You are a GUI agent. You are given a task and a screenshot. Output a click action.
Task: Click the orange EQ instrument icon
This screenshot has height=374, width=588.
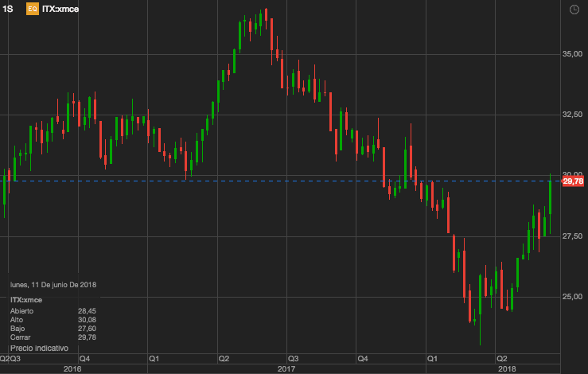pos(31,10)
